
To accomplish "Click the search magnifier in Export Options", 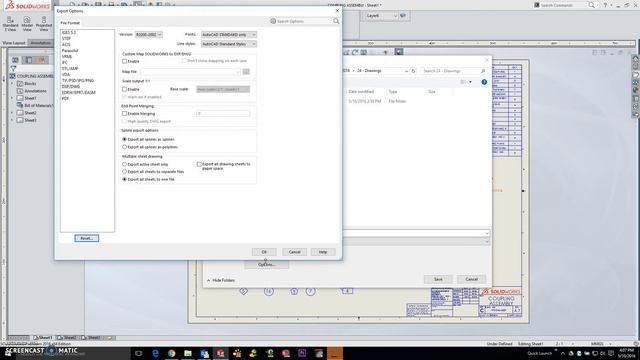I will click(x=336, y=21).
